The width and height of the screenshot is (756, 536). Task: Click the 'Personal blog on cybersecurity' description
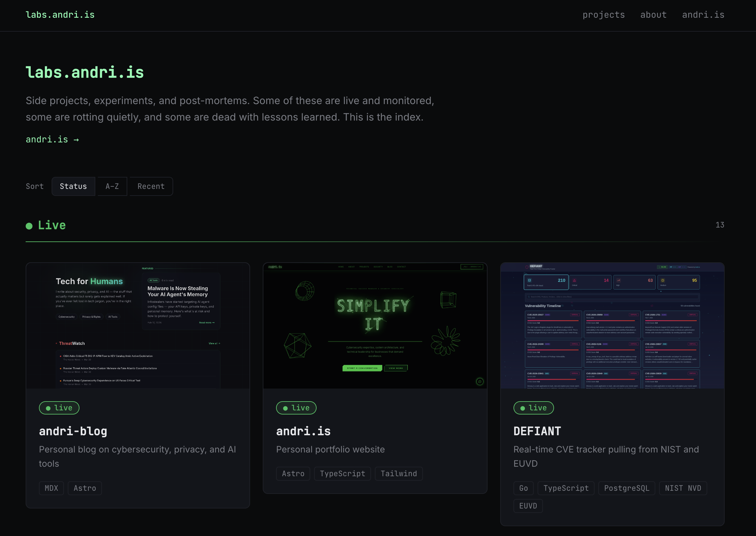(137, 457)
